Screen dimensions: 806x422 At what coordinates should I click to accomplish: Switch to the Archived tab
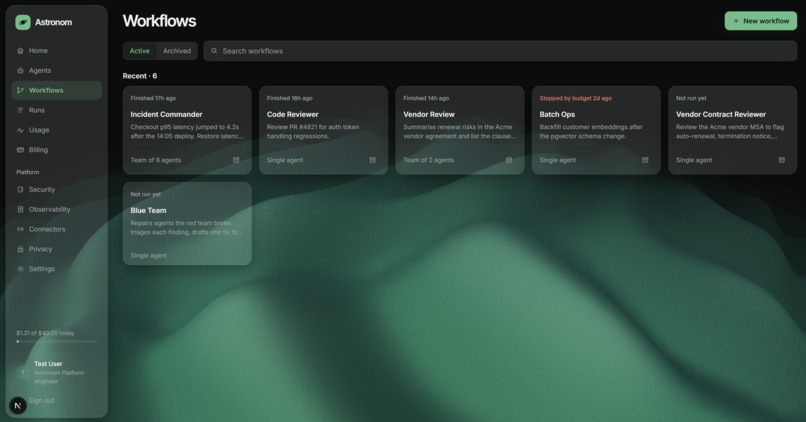coord(177,51)
